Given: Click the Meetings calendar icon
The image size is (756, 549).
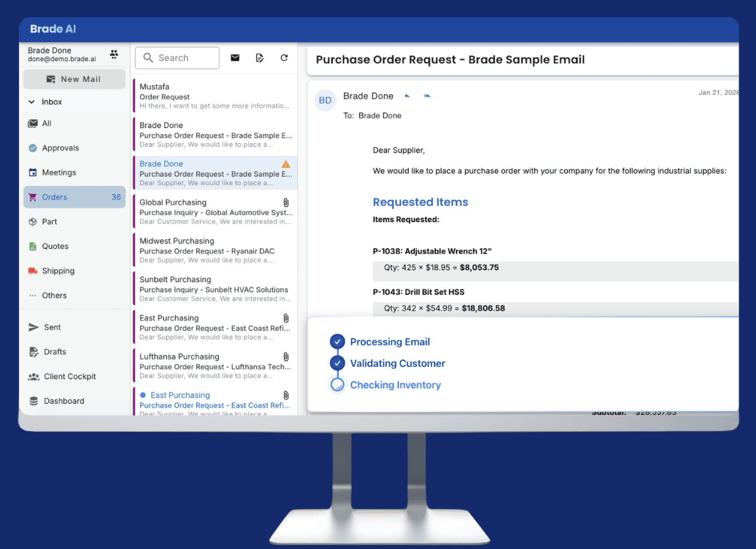Looking at the screenshot, I should [33, 173].
